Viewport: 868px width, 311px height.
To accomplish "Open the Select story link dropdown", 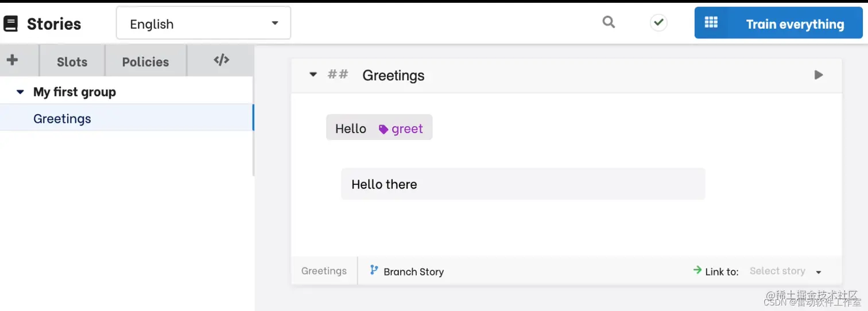I will 785,271.
